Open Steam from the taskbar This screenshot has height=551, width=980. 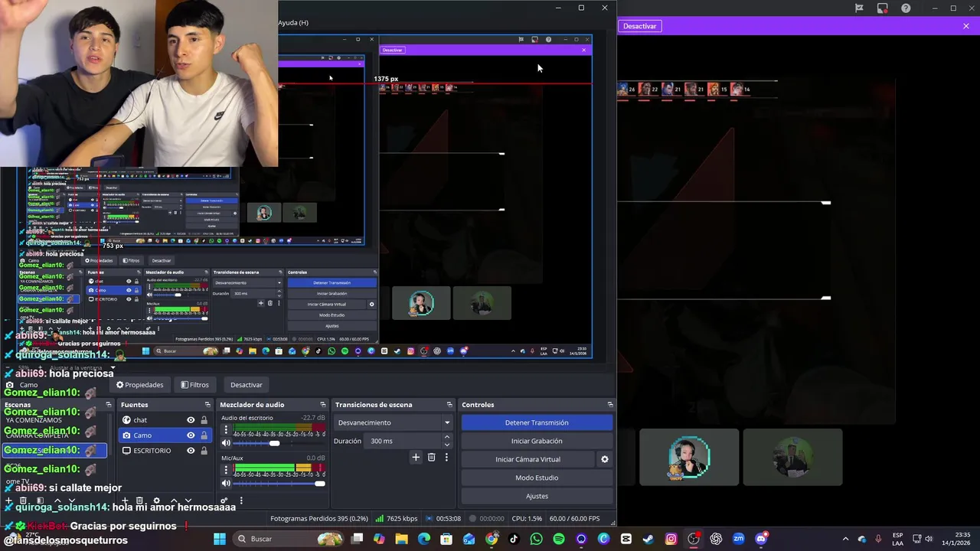648,539
